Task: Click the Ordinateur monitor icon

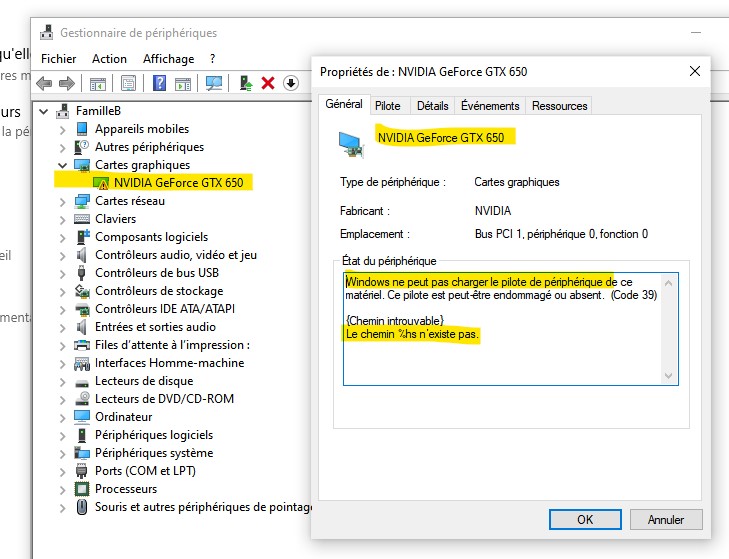Action: pos(82,417)
